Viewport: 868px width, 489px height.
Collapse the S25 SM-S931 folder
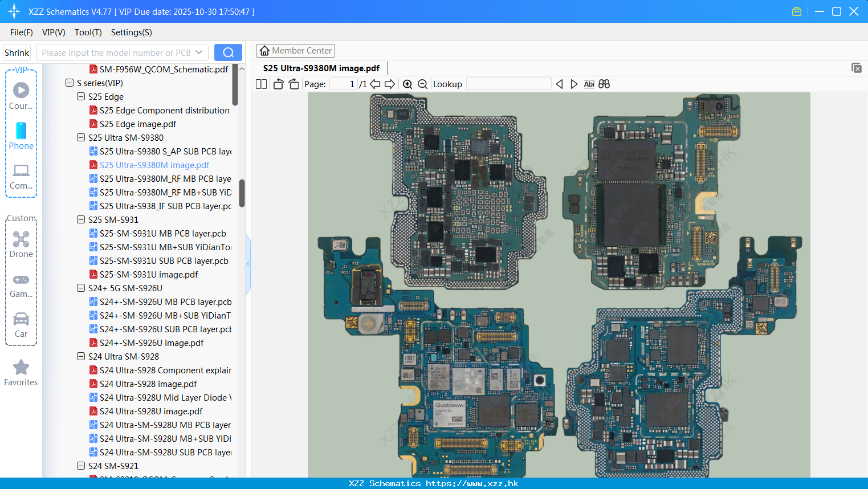tap(81, 219)
